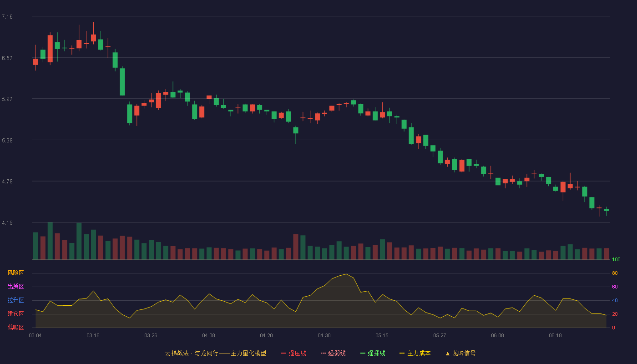Click the 风险区 zone label
Screen dimensions: 637x364
click(x=15, y=273)
